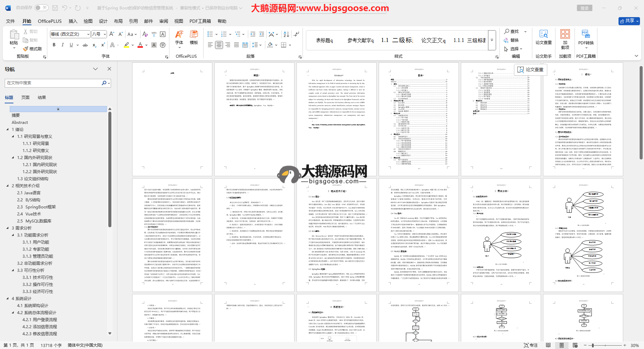The image size is (644, 349).
Task: Toggle superscript formatting
Action: point(103,45)
